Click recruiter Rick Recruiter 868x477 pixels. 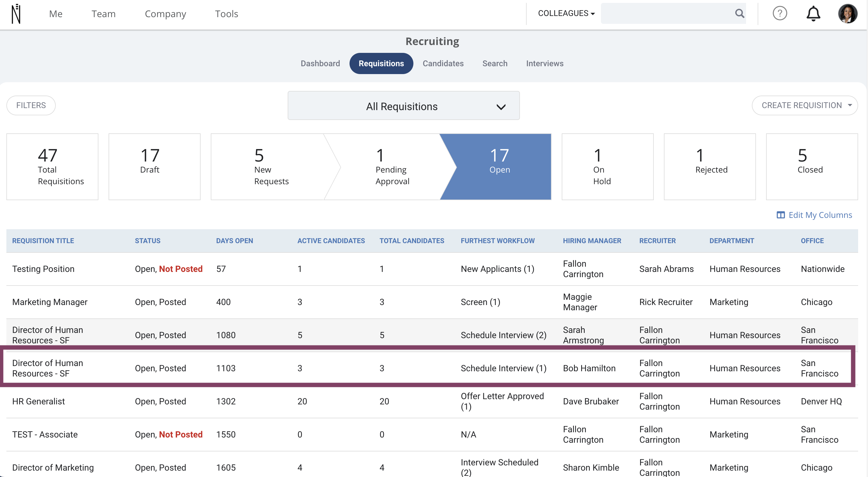point(666,302)
